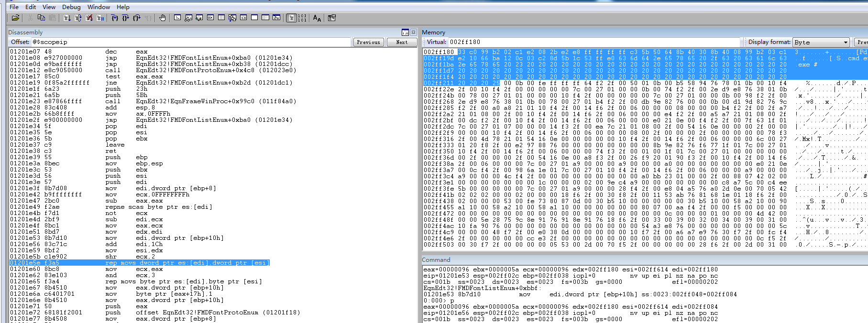Screen dimensions: 868x323
Task: Click the Step Over toolbar icon
Action: [x=125, y=18]
